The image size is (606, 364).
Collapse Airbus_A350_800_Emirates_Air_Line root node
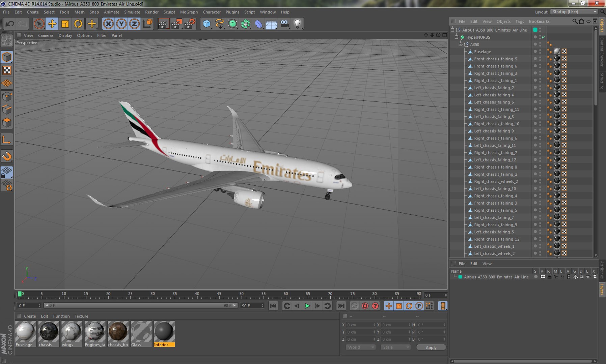tap(452, 30)
